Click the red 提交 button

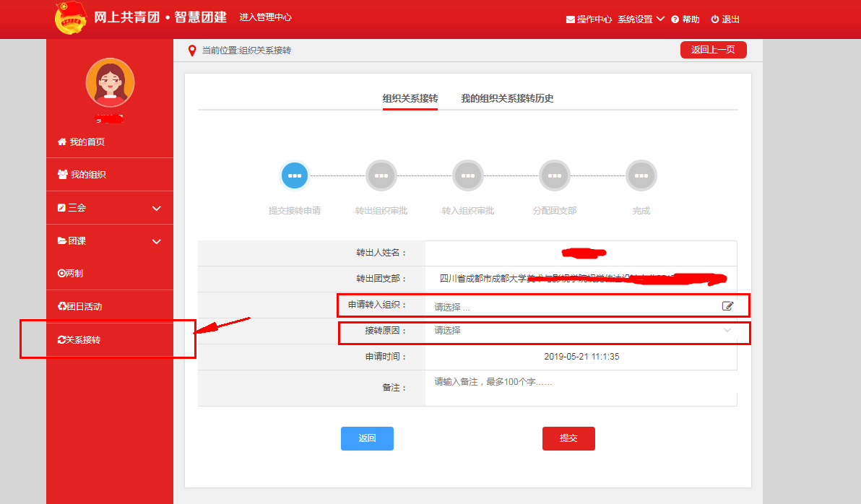coord(569,438)
